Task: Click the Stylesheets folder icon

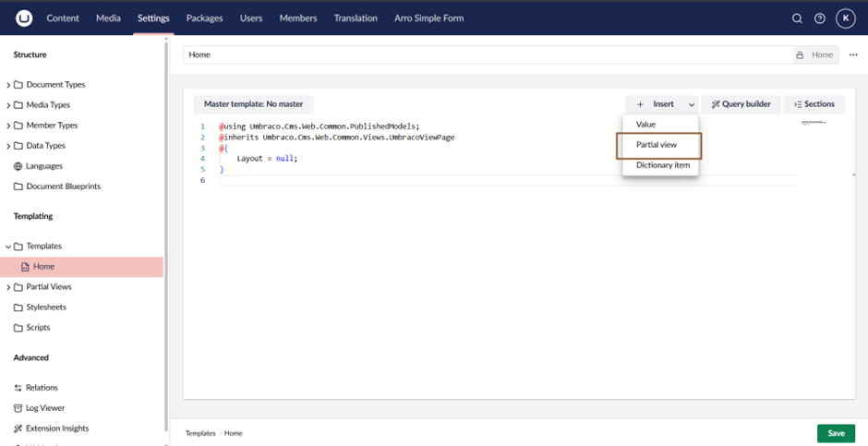Action: pyautogui.click(x=18, y=307)
